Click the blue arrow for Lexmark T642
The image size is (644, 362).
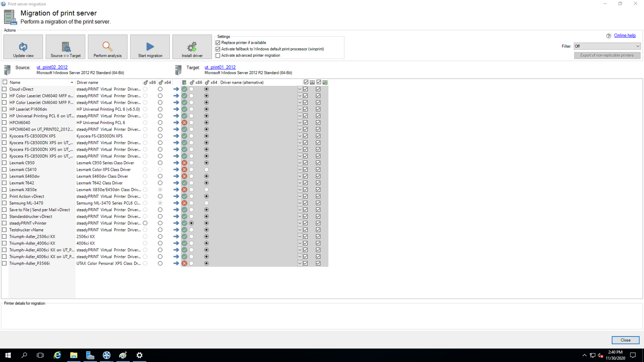click(x=176, y=183)
